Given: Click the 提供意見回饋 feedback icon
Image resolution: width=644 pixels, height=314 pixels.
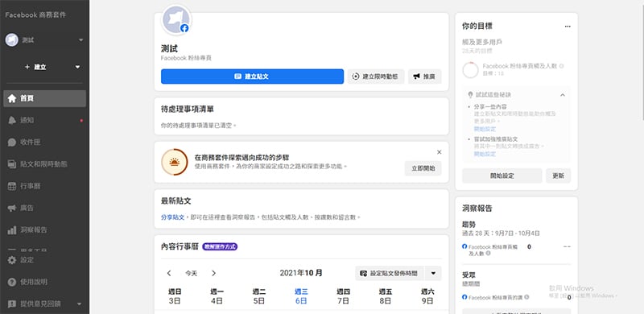Looking at the screenshot, I should click(x=12, y=304).
